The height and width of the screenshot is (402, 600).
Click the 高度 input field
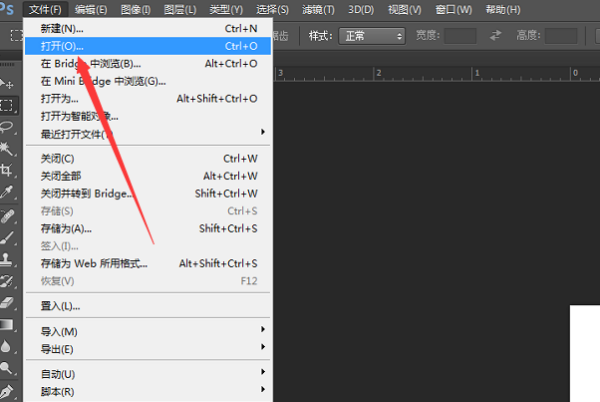point(561,36)
